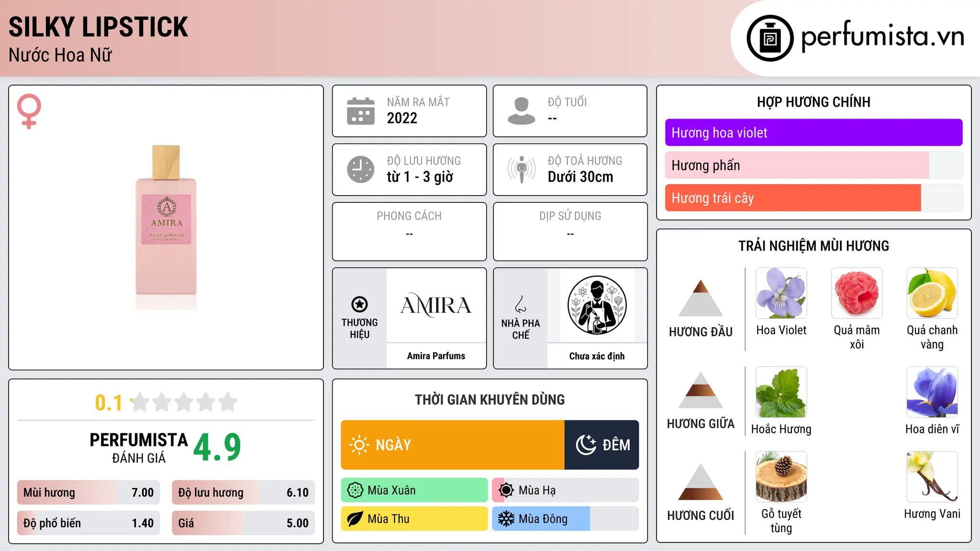This screenshot has width=980, height=551.
Task: Click the Phong cách card
Action: (x=409, y=231)
